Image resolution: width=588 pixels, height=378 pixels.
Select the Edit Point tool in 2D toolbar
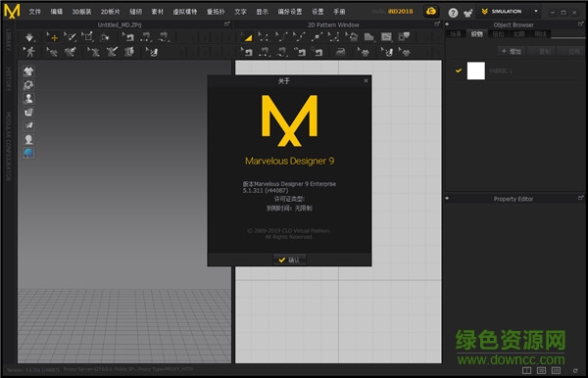[264, 37]
